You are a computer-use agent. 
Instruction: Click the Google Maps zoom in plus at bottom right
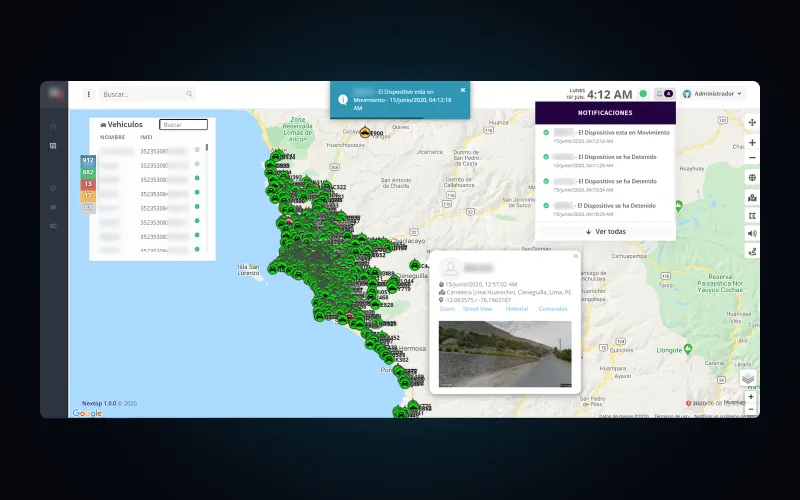coord(751,397)
